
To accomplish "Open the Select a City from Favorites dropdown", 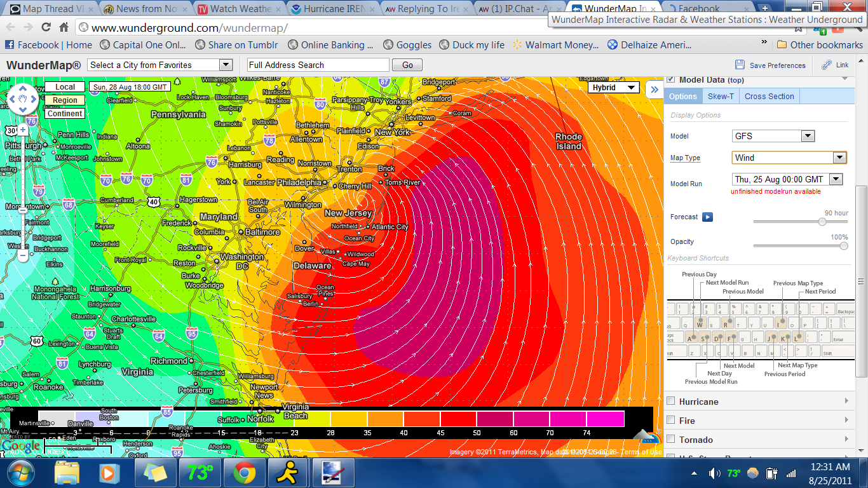I will click(161, 65).
